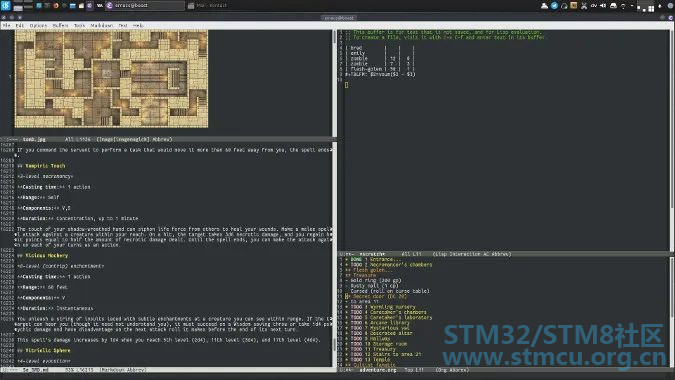675x380 pixels.
Task: Open the volume control tray icon
Action: coord(603,6)
